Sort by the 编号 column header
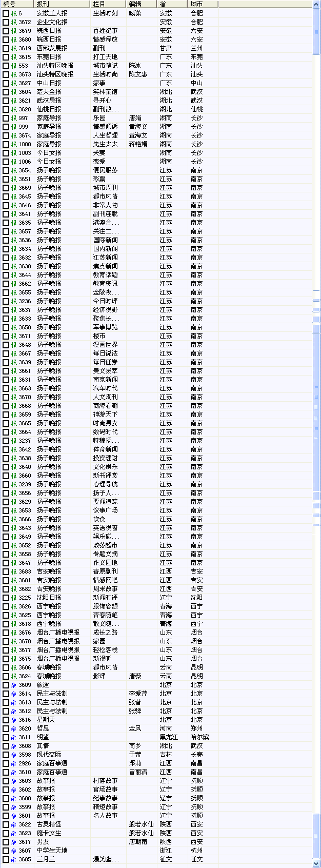 coord(17,4)
